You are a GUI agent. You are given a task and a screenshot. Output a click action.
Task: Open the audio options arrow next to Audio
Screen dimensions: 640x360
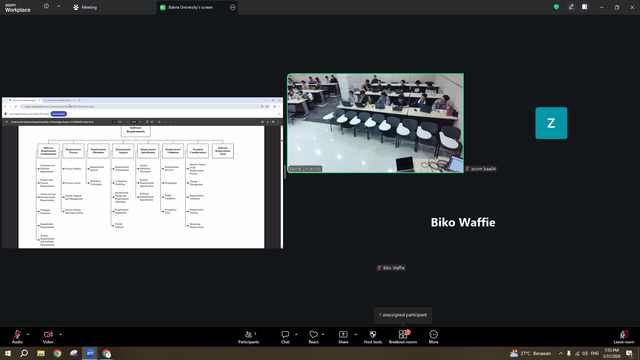click(x=28, y=334)
